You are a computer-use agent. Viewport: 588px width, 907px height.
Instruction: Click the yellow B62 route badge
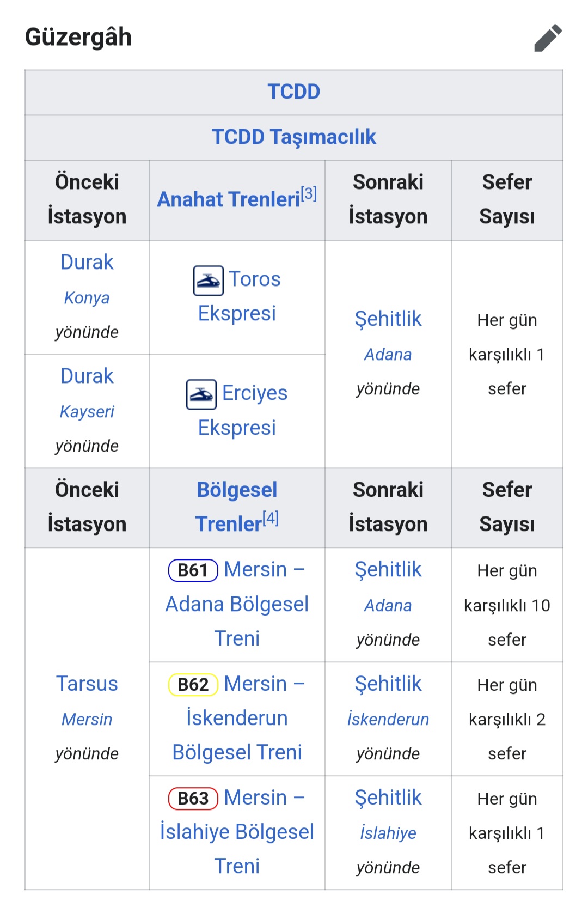(193, 685)
